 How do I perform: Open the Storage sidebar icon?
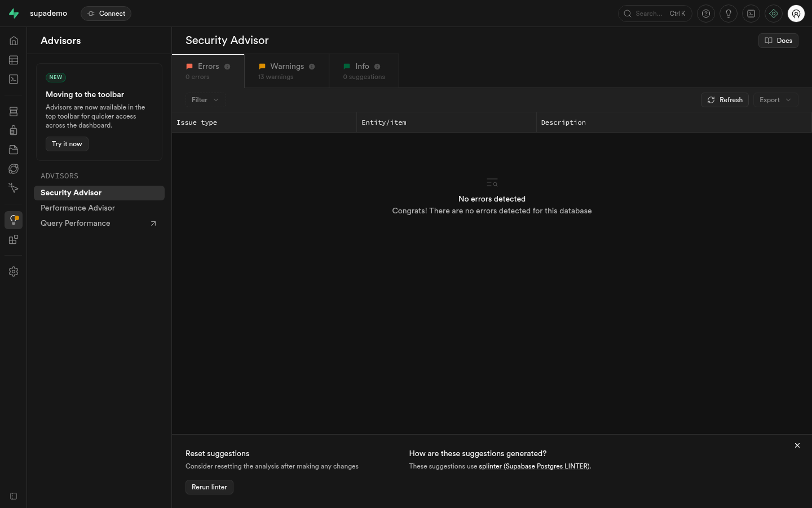click(x=14, y=150)
